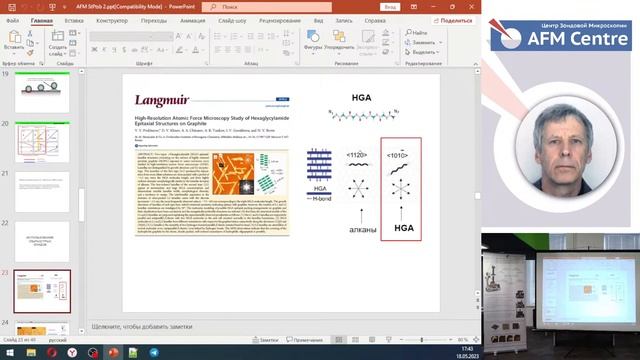
Task: Click the text highlight color button
Action: (x=180, y=50)
